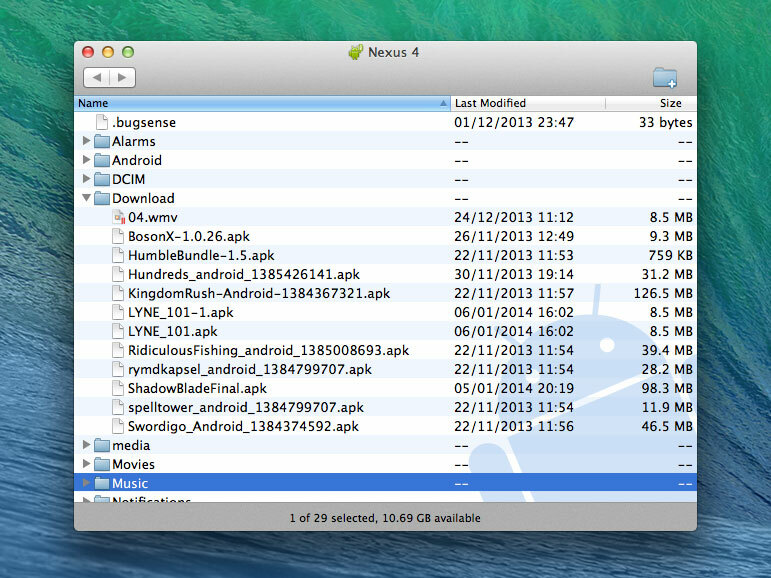Expand the Movies folder
Image resolution: width=771 pixels, height=578 pixels.
pyautogui.click(x=86, y=464)
